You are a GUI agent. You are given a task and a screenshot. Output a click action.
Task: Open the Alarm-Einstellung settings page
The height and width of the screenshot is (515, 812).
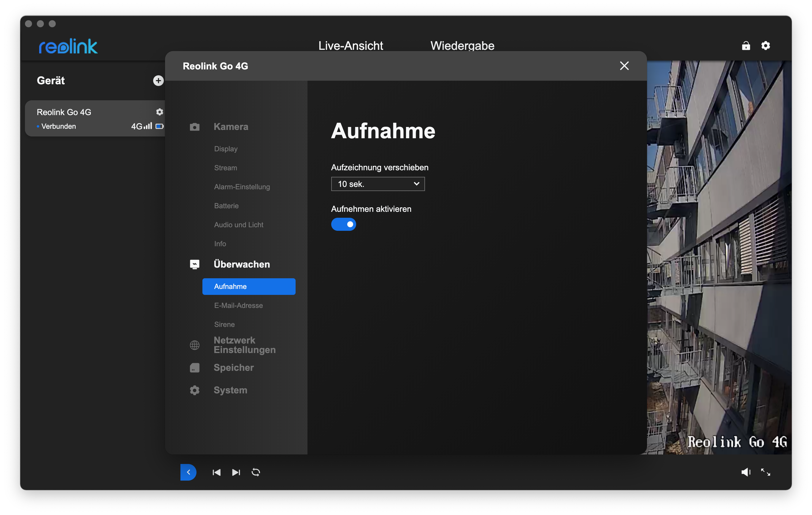point(242,187)
